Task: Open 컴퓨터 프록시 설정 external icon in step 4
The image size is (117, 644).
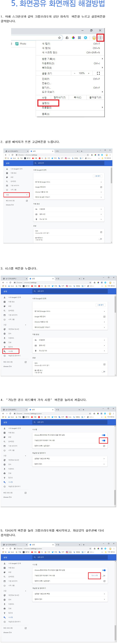Action: coord(104,446)
